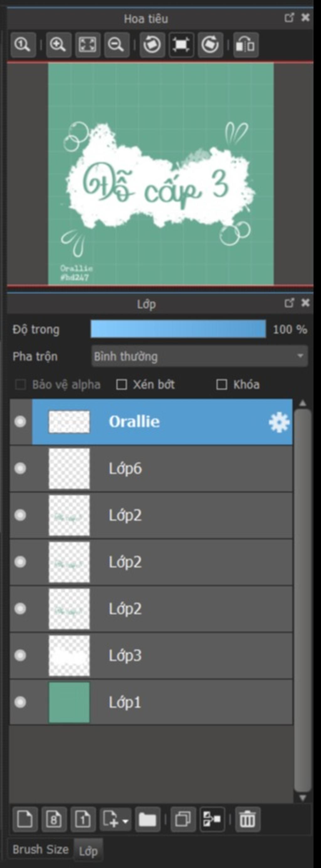Open the Pha trộn blend mode dropdown
This screenshot has width=321, height=868.
point(200,356)
